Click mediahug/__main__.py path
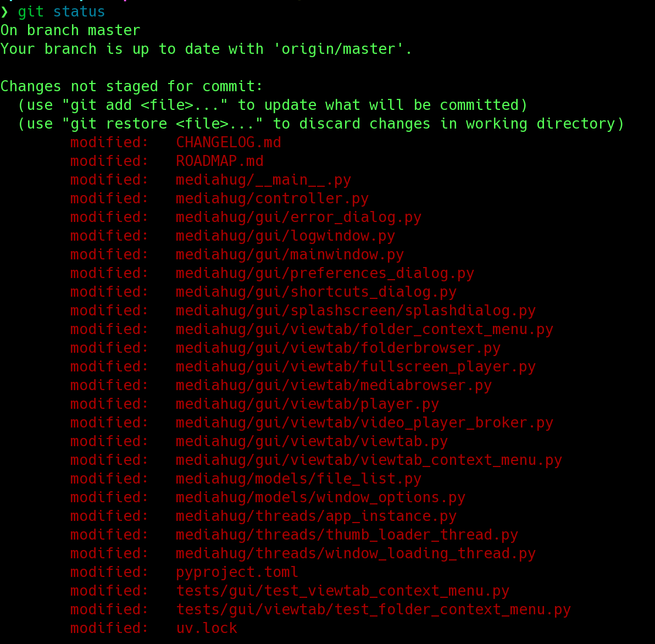The width and height of the screenshot is (655, 644). click(264, 180)
